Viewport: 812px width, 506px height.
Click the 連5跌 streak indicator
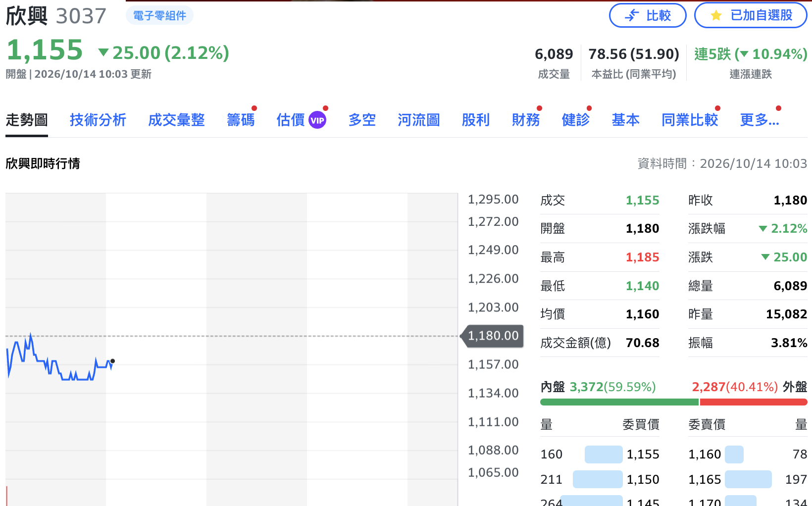751,54
